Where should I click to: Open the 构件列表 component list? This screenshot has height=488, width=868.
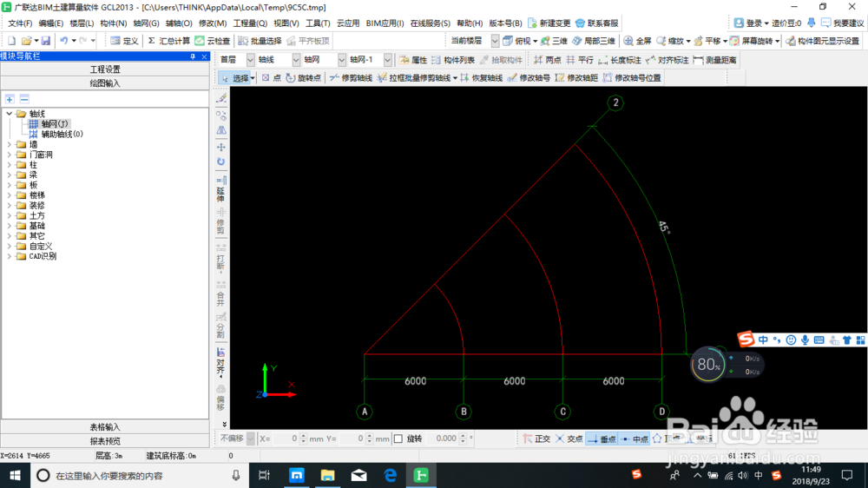point(453,60)
